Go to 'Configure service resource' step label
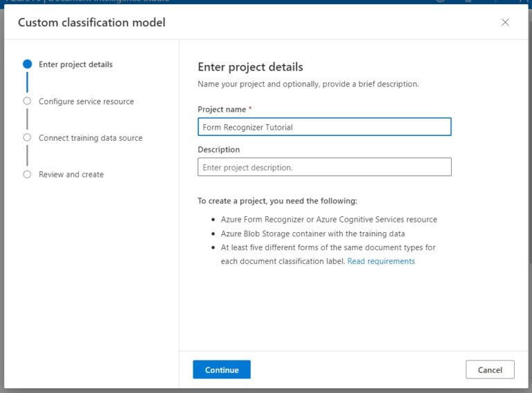 point(86,101)
